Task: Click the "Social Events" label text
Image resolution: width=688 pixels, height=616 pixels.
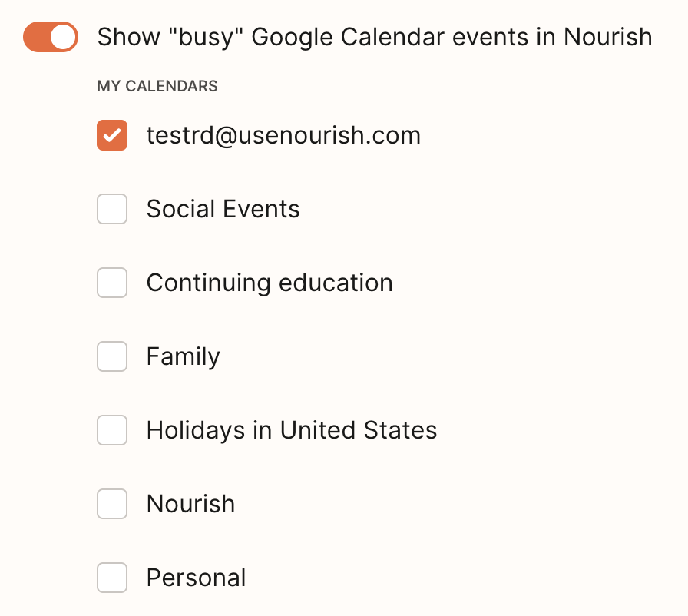Action: pyautogui.click(x=223, y=209)
